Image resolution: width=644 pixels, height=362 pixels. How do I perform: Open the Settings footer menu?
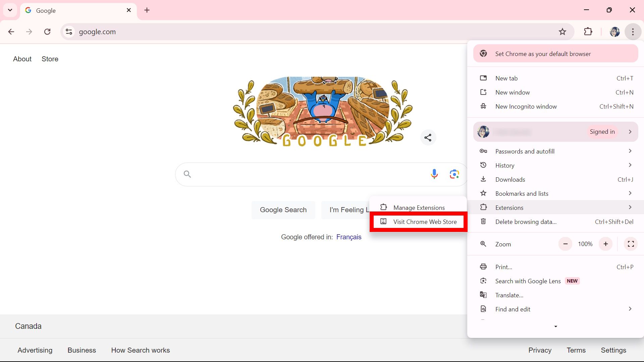click(x=613, y=350)
